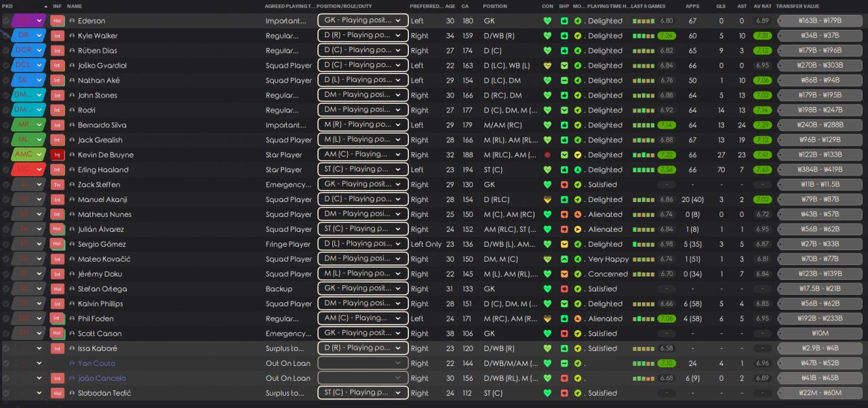
Task: Toggle the selection check for Jack Grealish
Action: 5,140
